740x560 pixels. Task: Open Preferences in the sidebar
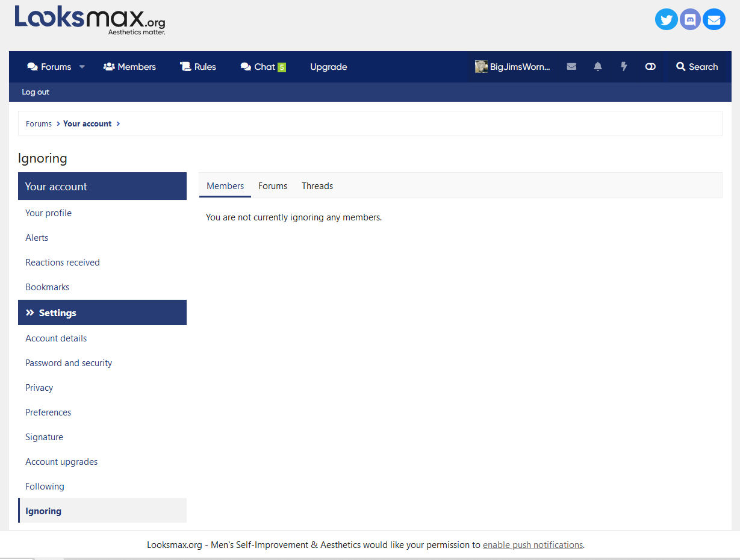(102, 412)
